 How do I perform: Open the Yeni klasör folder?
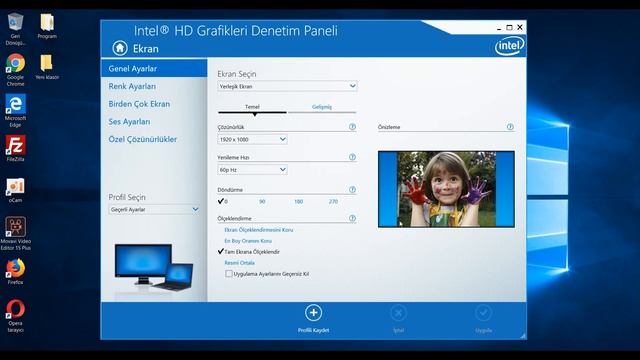click(47, 67)
